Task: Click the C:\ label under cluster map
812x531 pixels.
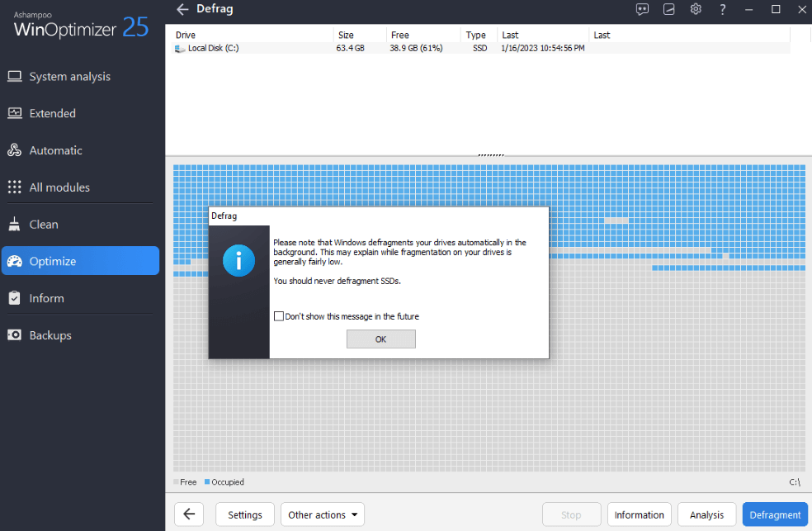Action: [x=795, y=481]
